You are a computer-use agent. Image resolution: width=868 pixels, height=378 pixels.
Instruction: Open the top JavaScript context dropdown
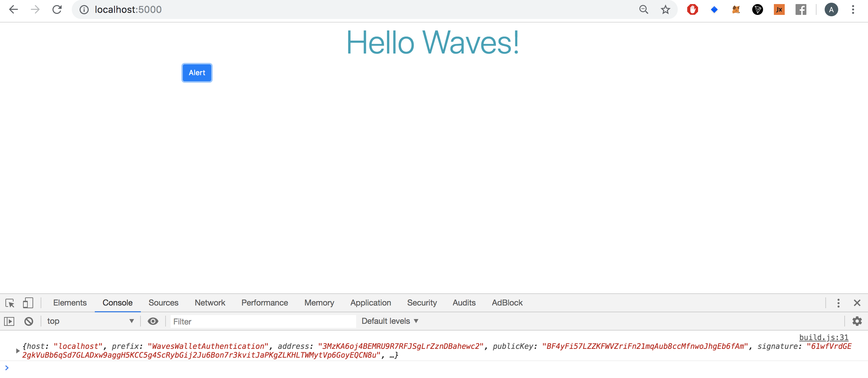tap(90, 321)
